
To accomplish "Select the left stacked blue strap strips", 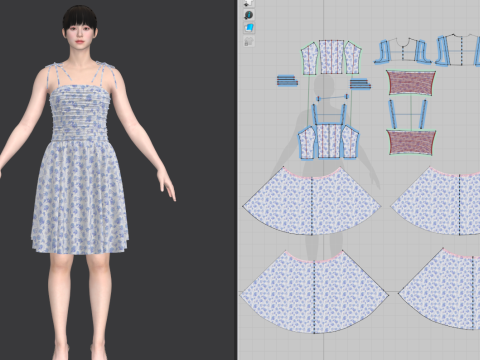I will 287,81.
